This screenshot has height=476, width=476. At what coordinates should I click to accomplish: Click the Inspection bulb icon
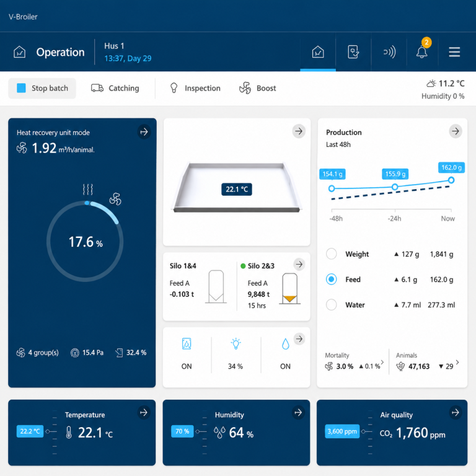[x=174, y=88]
